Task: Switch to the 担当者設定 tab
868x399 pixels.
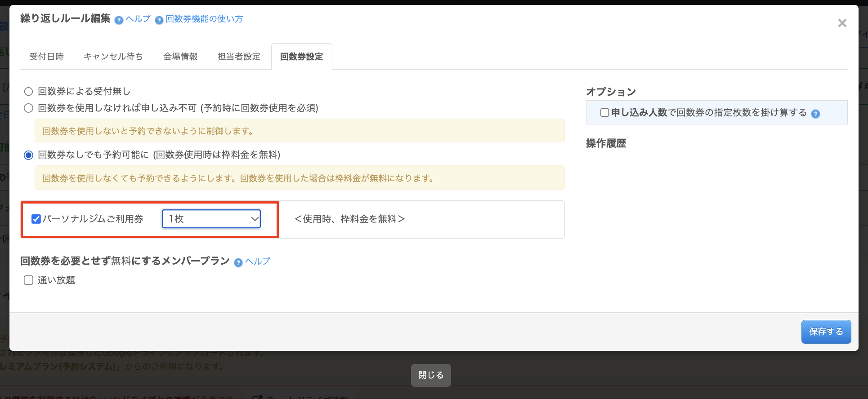Action: click(x=239, y=57)
